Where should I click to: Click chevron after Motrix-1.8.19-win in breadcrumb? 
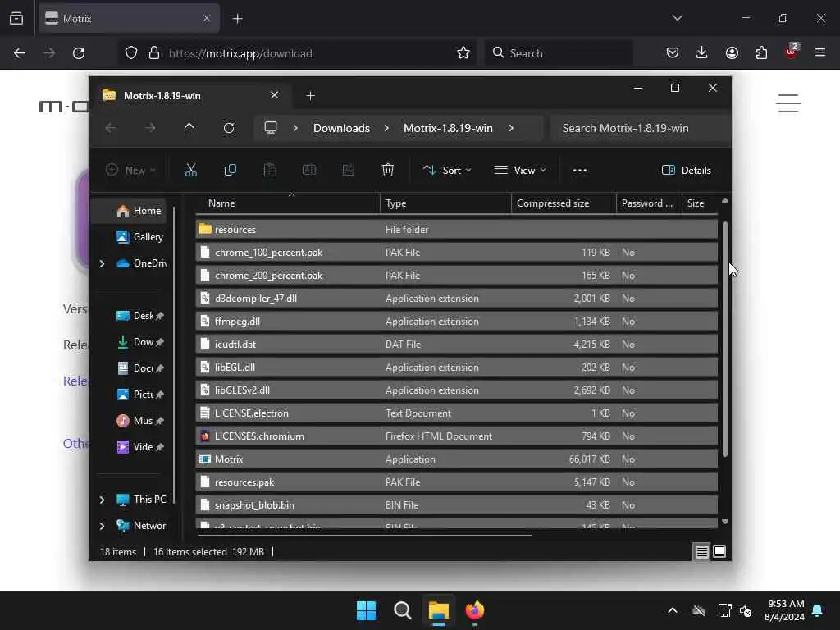pyautogui.click(x=511, y=128)
